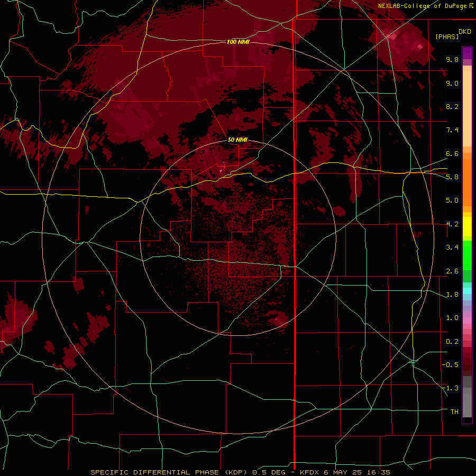476x476 pixels.
Task: Click the 0.2 color scale value
Action: tap(452, 342)
